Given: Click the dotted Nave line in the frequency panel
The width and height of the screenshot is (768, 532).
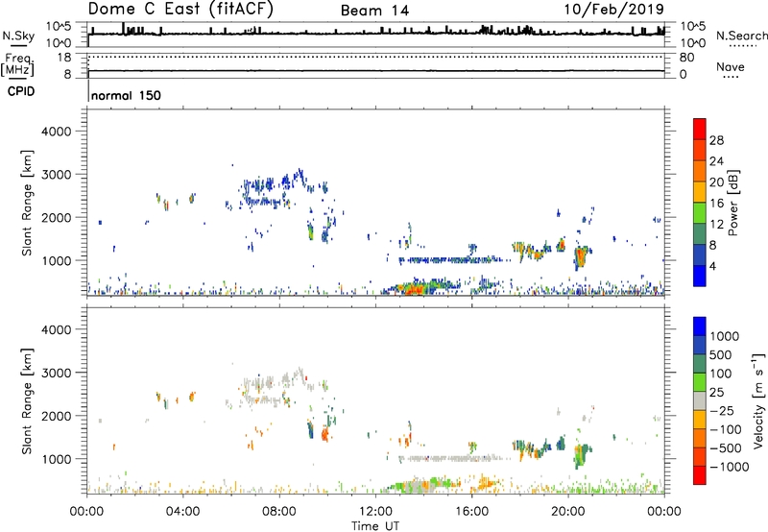Looking at the screenshot, I should (376, 57).
